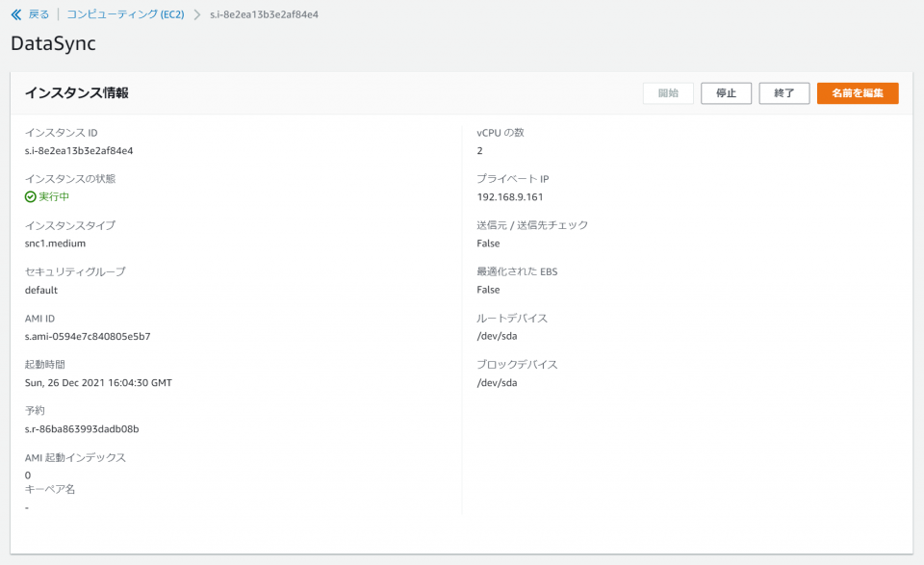Select the private IP 192.168.9.161
The width and height of the screenshot is (924, 565).
[x=511, y=196]
